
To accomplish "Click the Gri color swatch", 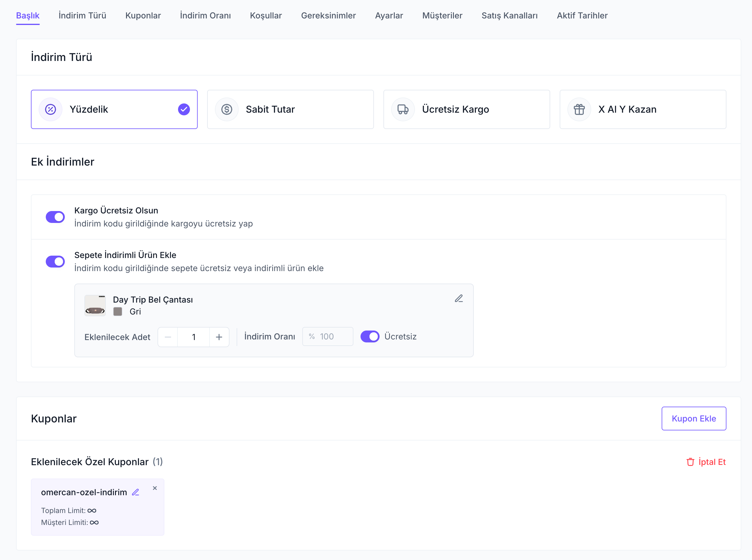I will point(118,312).
